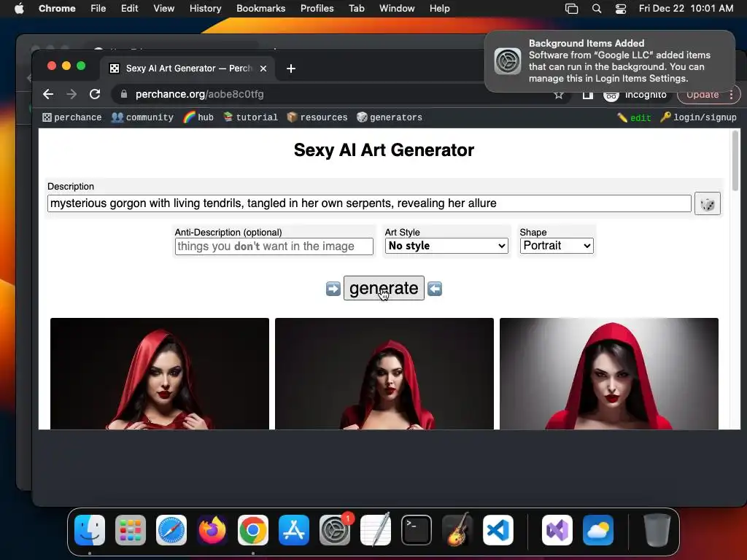Click the Anti-Description input field
The image size is (747, 560).
coord(274,246)
